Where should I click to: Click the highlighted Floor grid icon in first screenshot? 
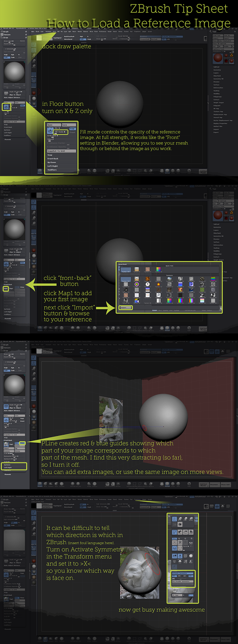6,107
